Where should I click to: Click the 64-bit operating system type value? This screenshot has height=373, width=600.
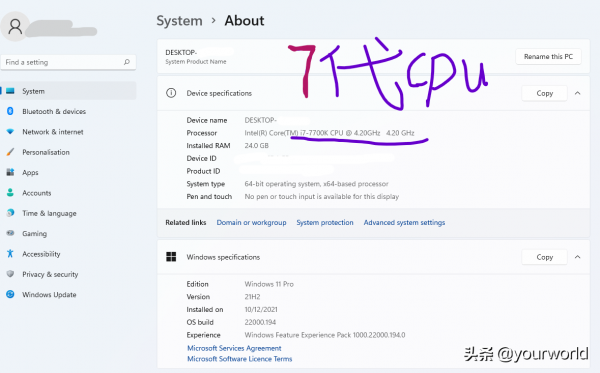pyautogui.click(x=316, y=184)
